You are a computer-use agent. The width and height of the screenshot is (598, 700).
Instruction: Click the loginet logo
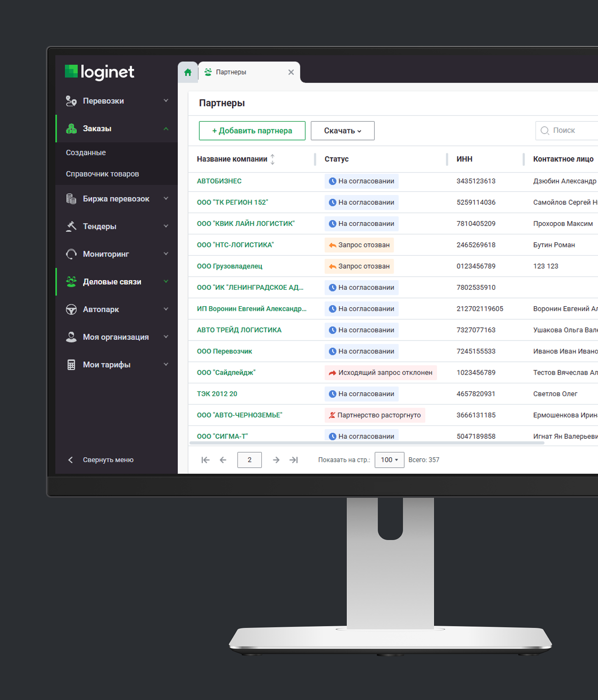pos(100,72)
